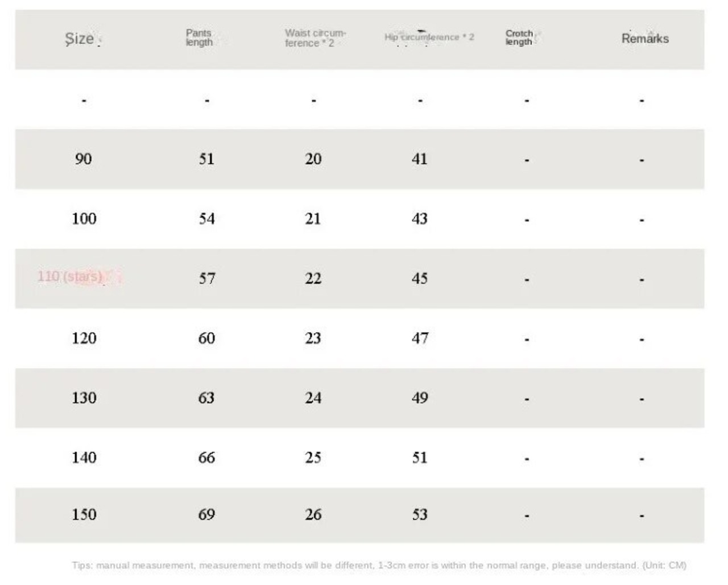Click pants length value 69
The height and width of the screenshot is (585, 728).
click(x=206, y=515)
